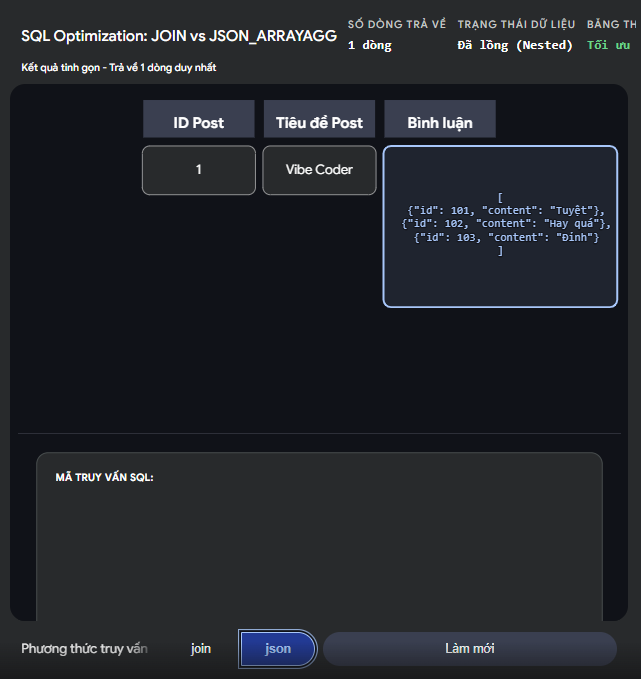Click the green 'Tối ưu' value
The width and height of the screenshot is (641, 679).
[x=609, y=45]
